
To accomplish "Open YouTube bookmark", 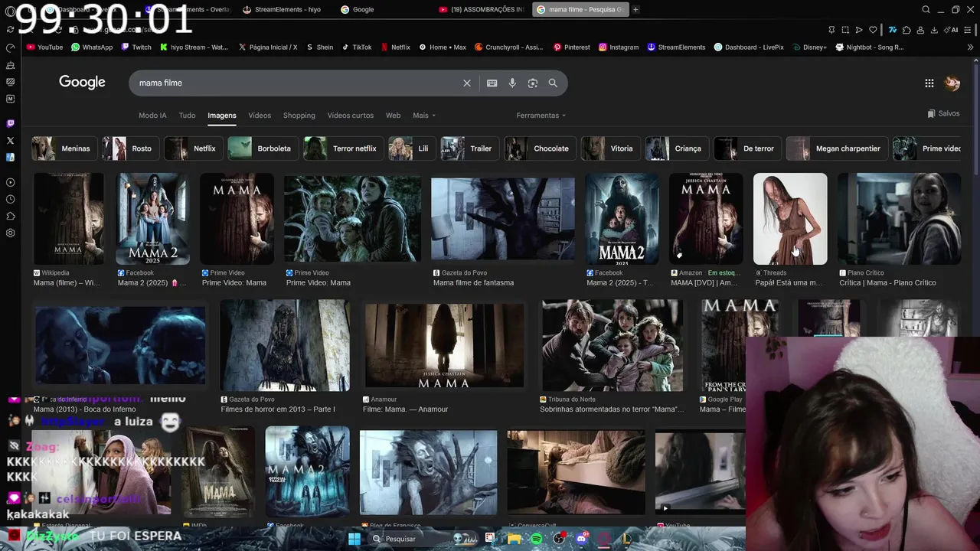I will click(x=44, y=47).
